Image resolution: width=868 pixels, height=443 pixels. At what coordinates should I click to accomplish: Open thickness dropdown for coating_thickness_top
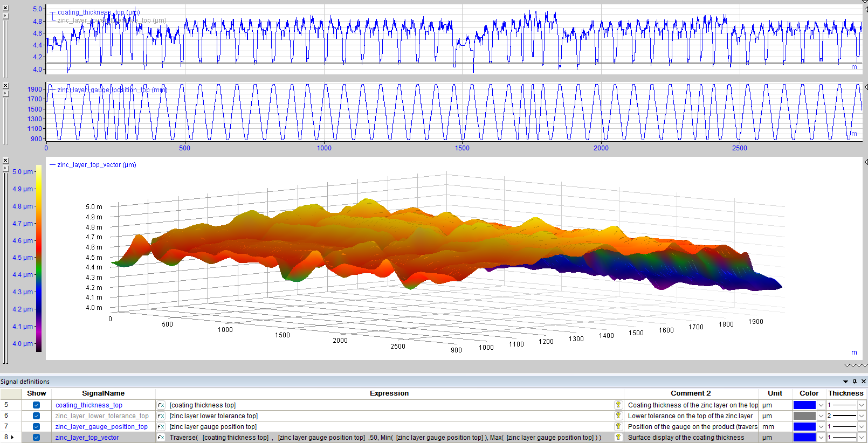pos(862,405)
